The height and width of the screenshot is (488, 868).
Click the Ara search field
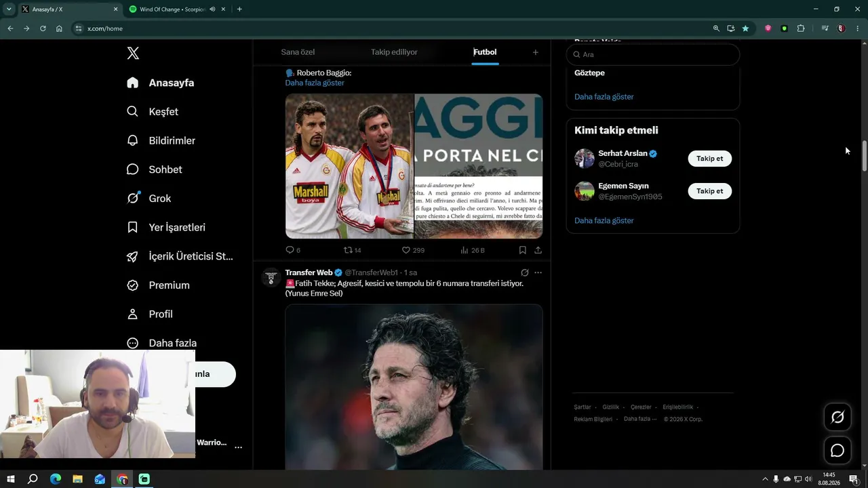[652, 54]
